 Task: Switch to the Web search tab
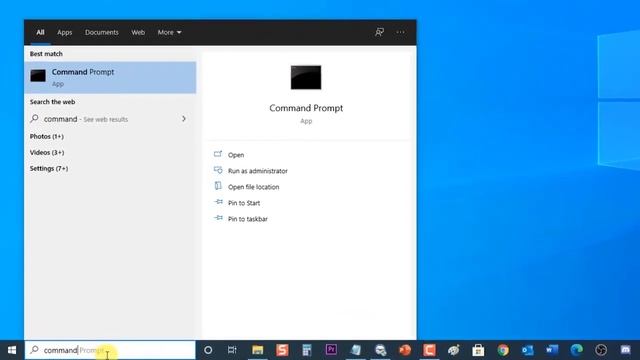coord(138,32)
